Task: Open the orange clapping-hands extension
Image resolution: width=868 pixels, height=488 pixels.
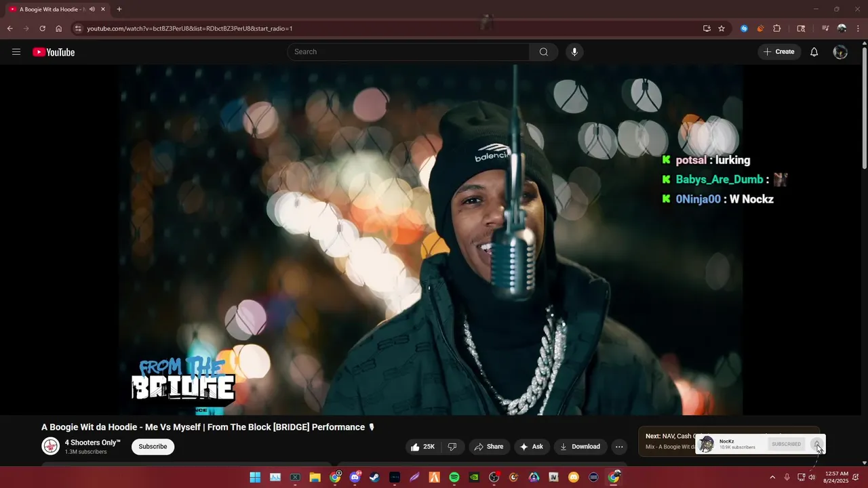Action: 760,28
